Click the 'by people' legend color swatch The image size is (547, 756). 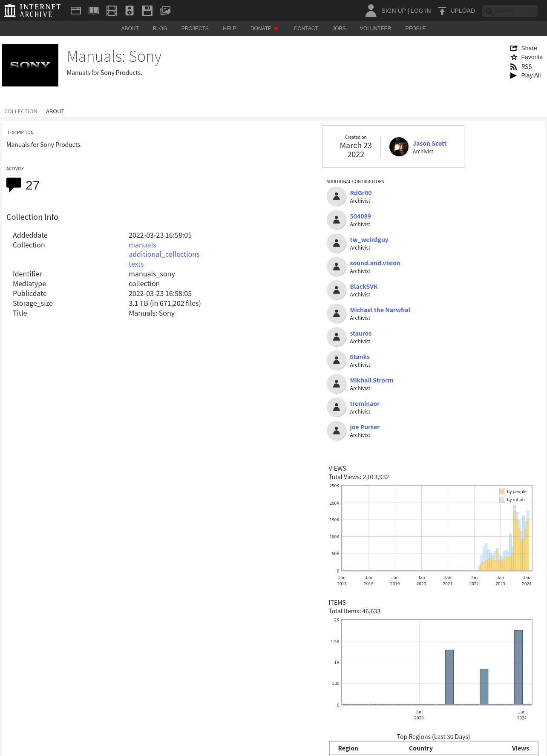(x=502, y=492)
